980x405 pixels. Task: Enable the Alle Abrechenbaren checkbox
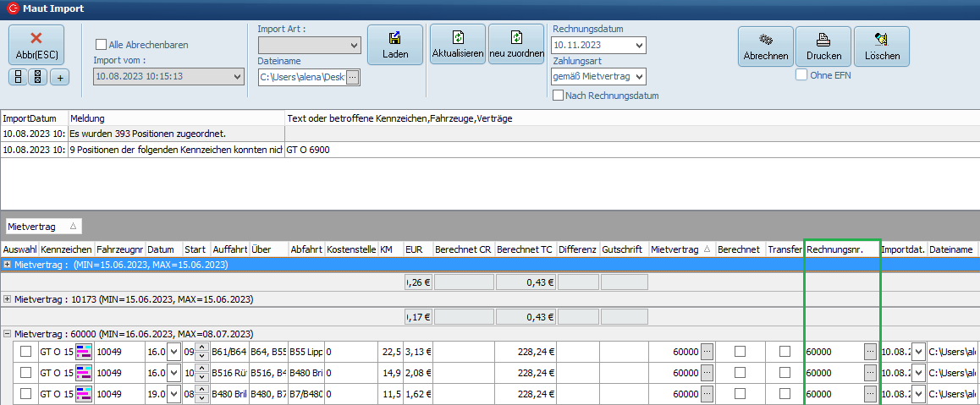(x=102, y=45)
